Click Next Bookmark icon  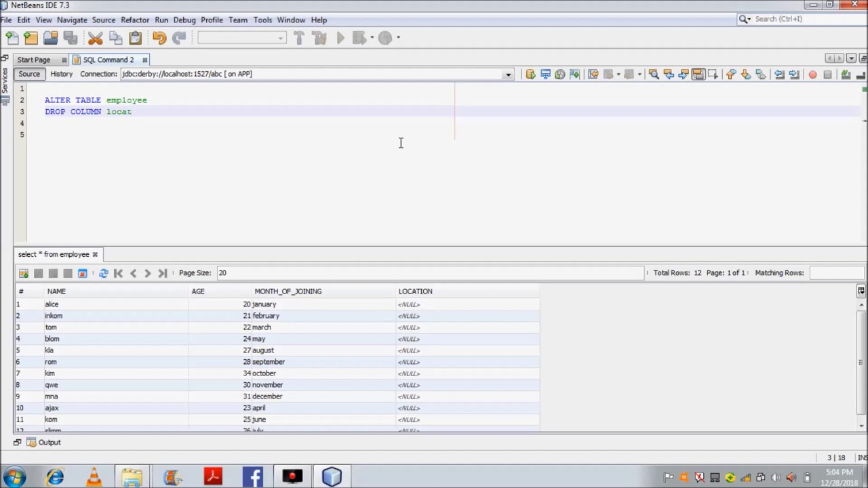tap(746, 75)
